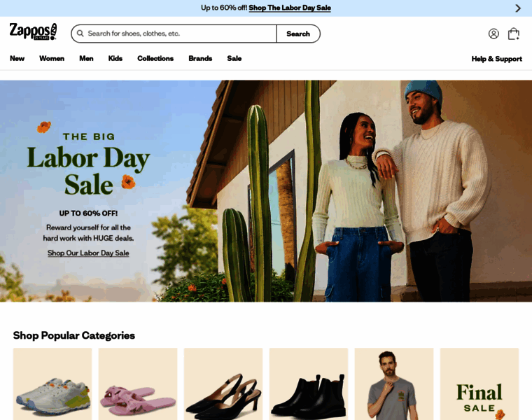
Task: Open the New menu
Action: (x=17, y=58)
